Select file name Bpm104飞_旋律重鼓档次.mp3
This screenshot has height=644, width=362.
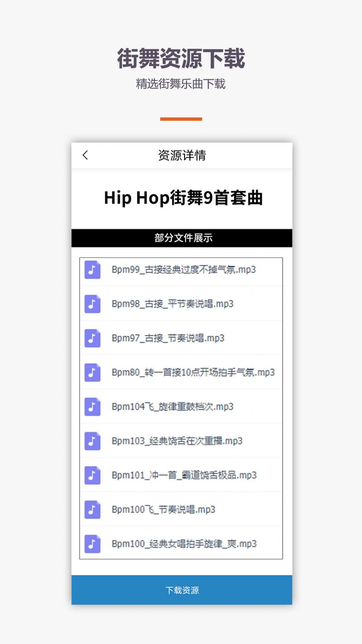[x=173, y=407]
